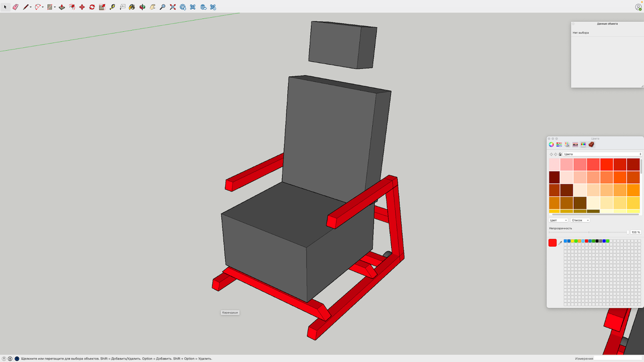Activate the Rotate tool

pyautogui.click(x=92, y=7)
